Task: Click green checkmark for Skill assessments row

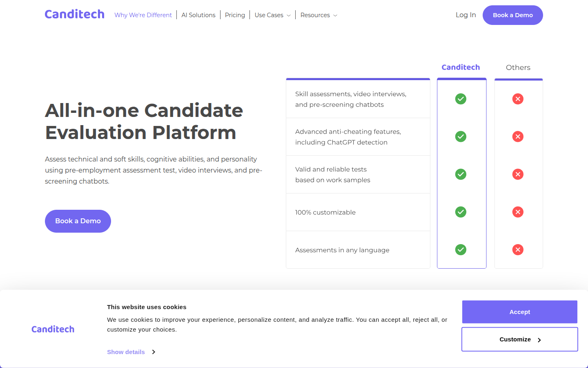Action: 461,99
